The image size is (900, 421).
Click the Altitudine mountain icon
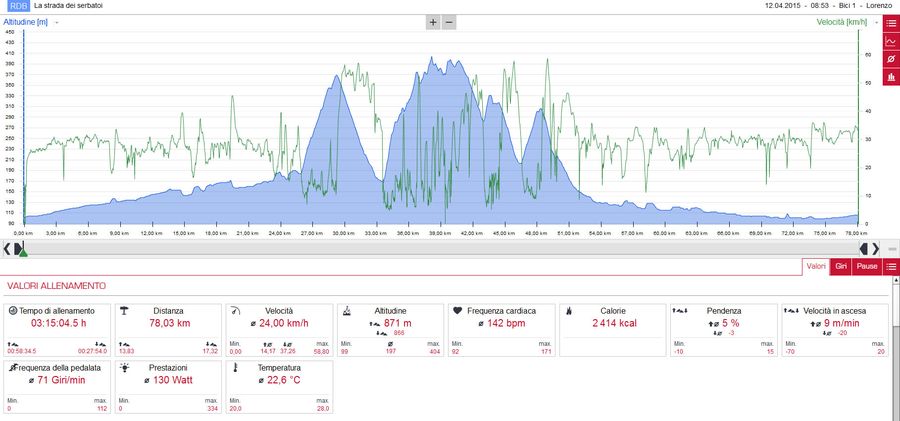tap(346, 311)
